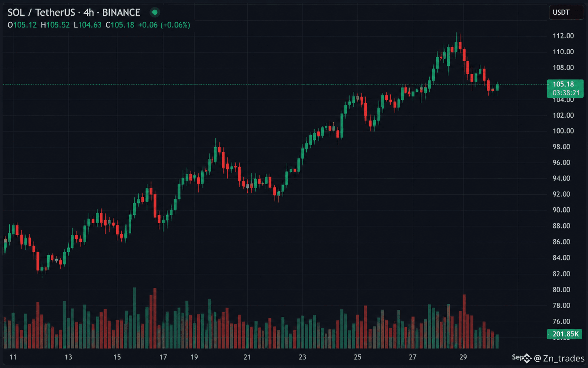
Task: Click the change value +0.06 (+0.06%)
Action: 164,25
